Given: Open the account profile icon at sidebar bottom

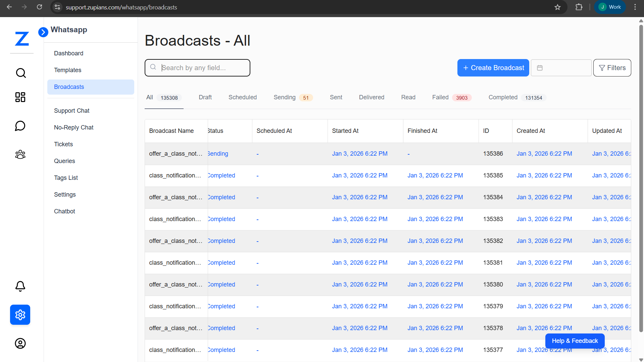Looking at the screenshot, I should (x=20, y=343).
